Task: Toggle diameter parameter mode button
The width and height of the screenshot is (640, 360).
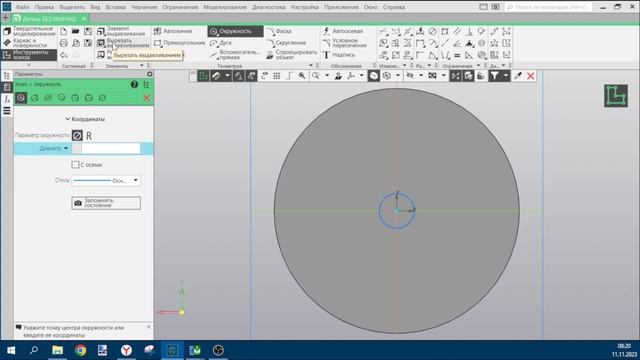Action: (x=77, y=136)
